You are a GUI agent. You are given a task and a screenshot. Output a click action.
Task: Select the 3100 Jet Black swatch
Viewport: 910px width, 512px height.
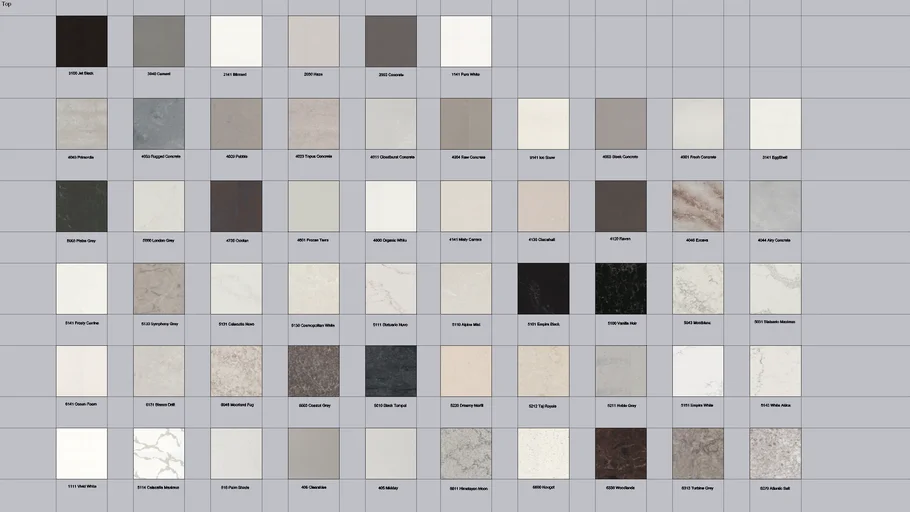click(x=81, y=41)
